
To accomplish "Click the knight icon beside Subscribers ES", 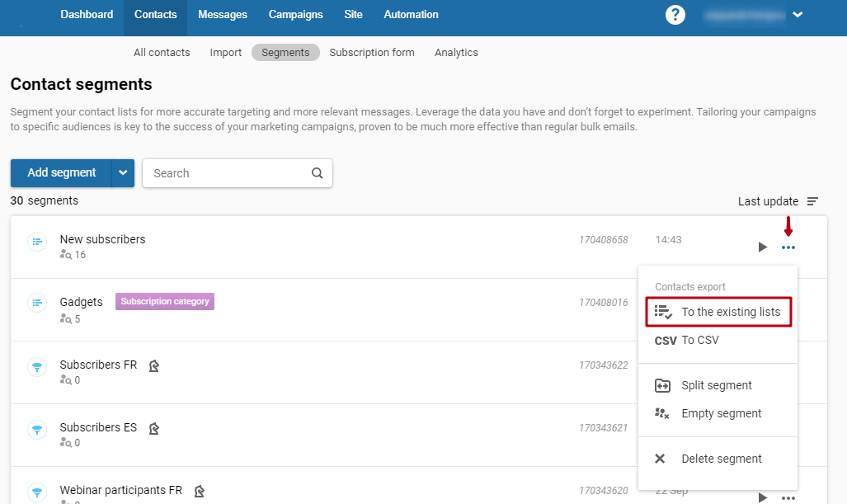I will tap(154, 428).
